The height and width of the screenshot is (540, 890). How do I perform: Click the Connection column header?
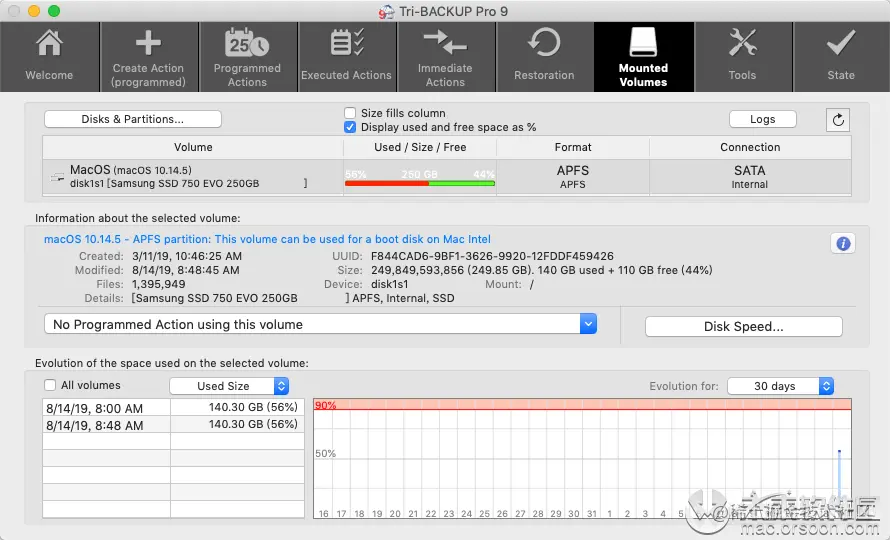(x=750, y=147)
